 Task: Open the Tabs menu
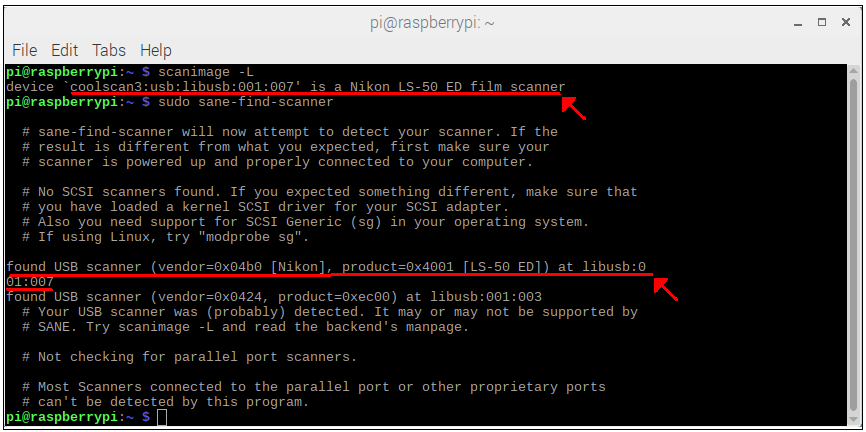tap(109, 50)
